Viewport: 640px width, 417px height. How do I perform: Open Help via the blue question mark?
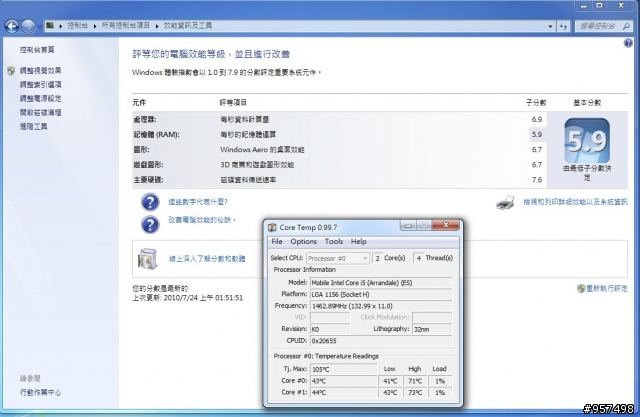click(x=628, y=43)
